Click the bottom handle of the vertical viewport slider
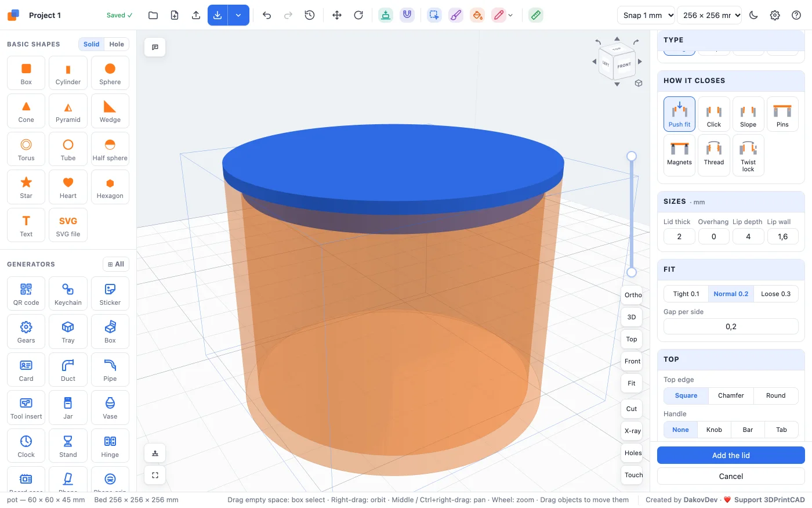Image resolution: width=812 pixels, height=508 pixels. [x=632, y=272]
